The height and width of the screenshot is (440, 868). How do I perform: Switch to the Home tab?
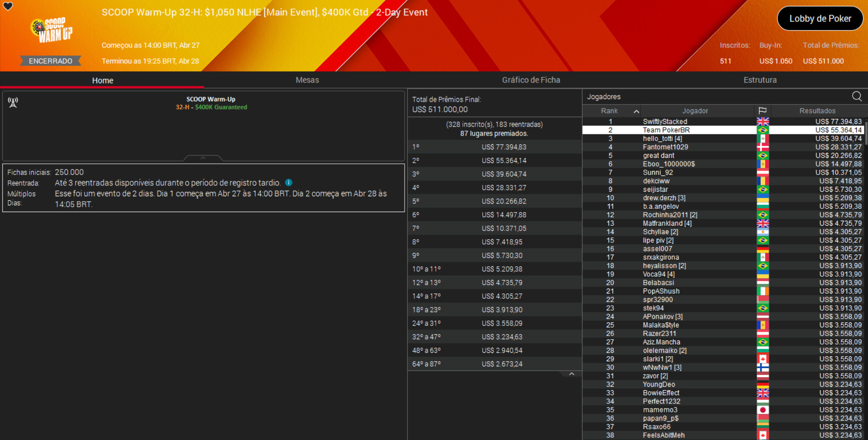point(103,80)
